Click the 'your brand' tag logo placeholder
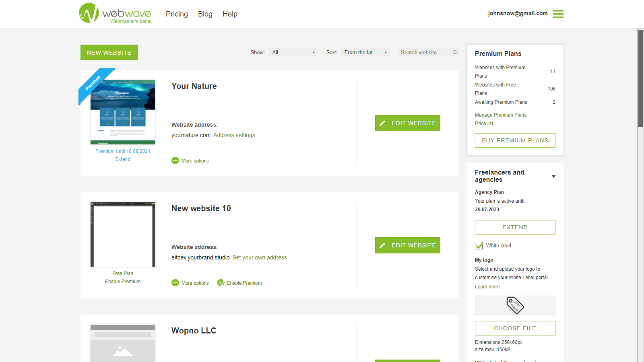The height and width of the screenshot is (362, 644). tap(515, 305)
